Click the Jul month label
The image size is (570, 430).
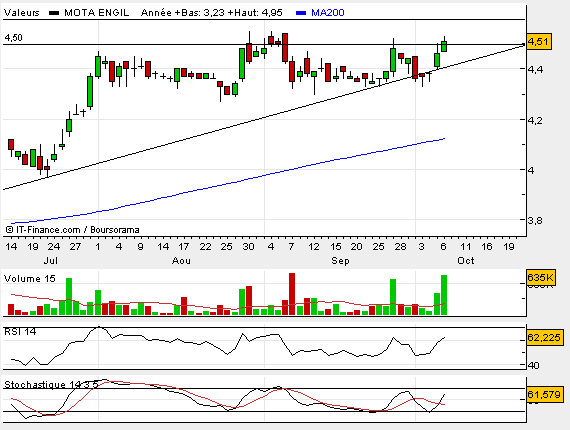51,261
